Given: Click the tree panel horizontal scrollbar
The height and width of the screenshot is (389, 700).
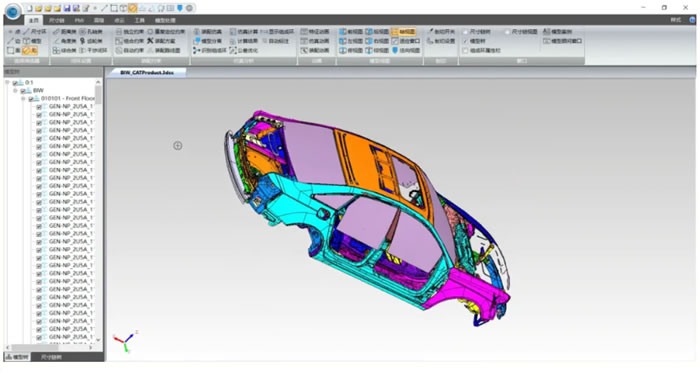Looking at the screenshot, I should [49, 347].
